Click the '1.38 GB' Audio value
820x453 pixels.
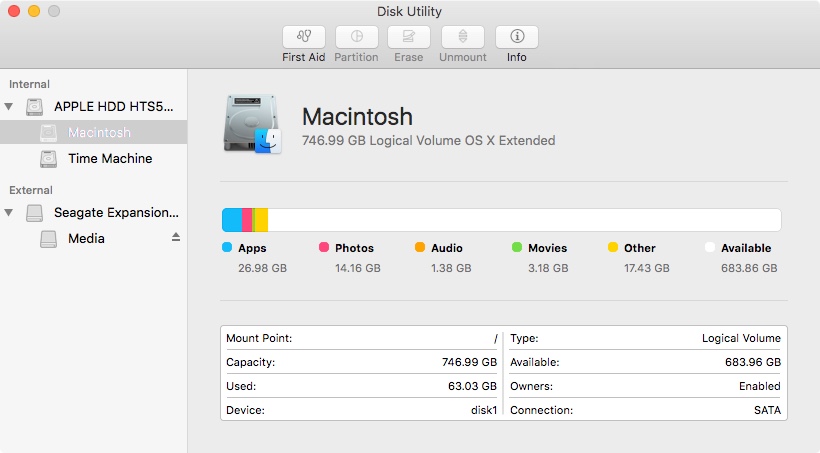click(451, 268)
